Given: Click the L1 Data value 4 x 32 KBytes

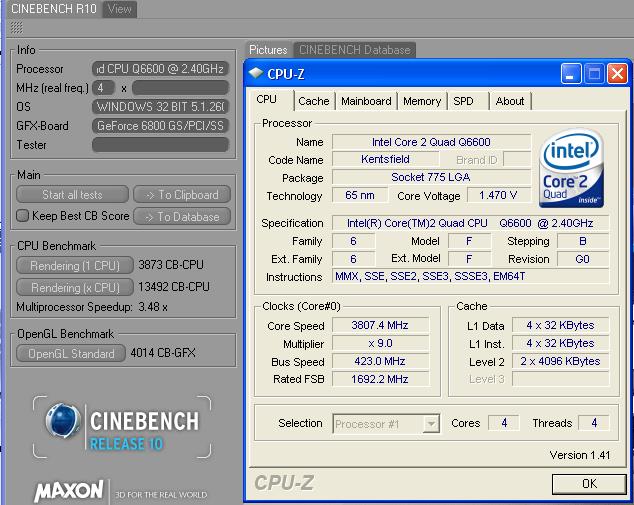Looking at the screenshot, I should click(x=560, y=325).
